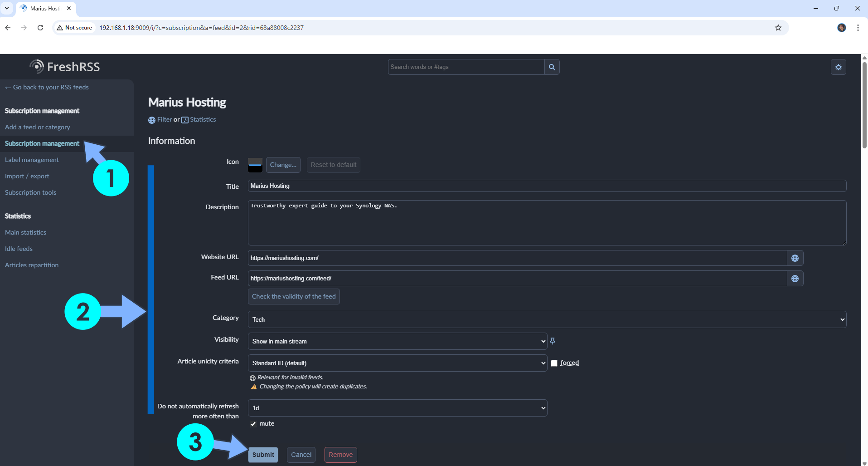Viewport: 868px width, 466px height.
Task: Open Articles repartition
Action: [x=32, y=265]
